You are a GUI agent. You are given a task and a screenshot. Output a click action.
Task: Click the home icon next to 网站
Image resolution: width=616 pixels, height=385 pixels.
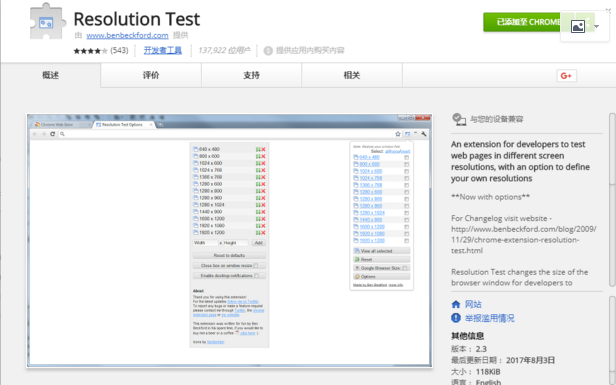(x=456, y=304)
